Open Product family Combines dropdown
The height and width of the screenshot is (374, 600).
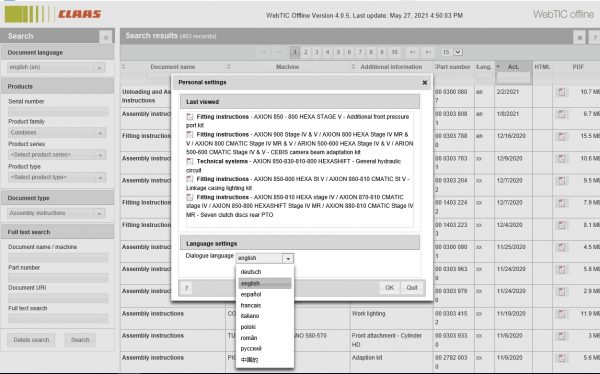(100, 133)
